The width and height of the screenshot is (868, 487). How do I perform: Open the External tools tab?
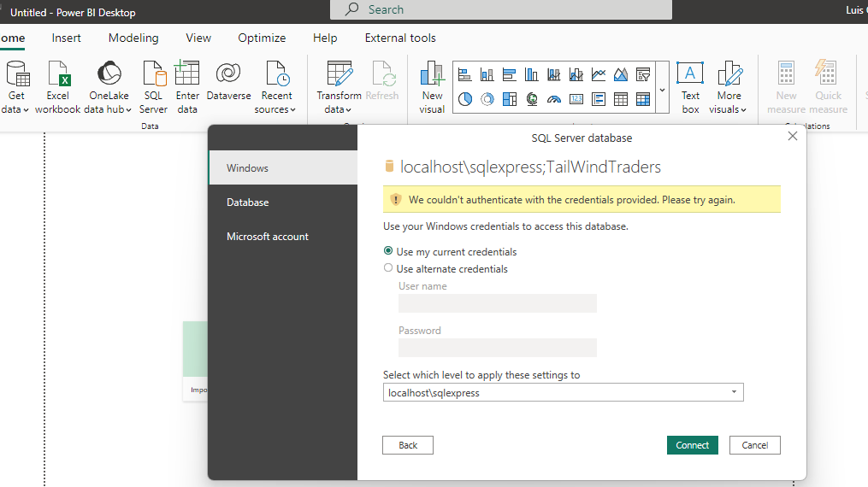(400, 38)
